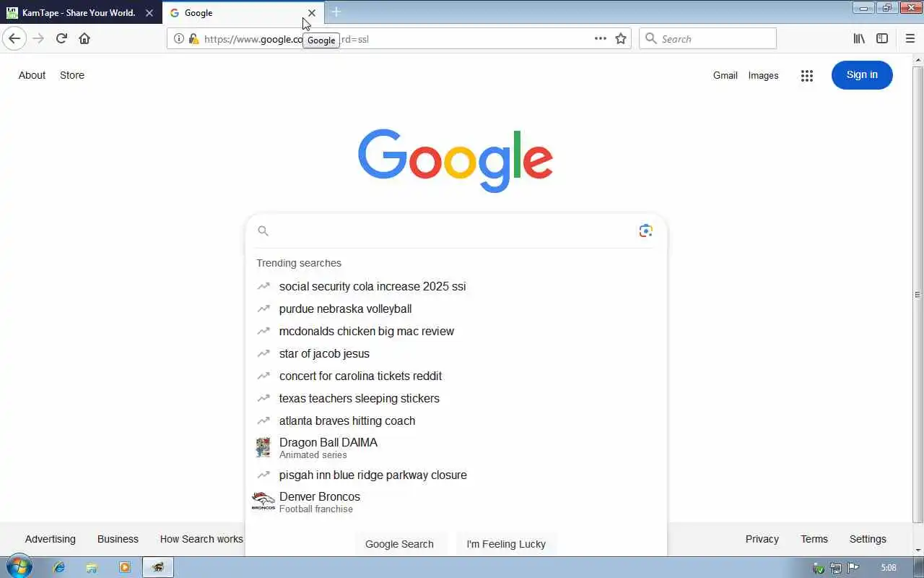Click the page vertical scrollbar
The height and width of the screenshot is (578, 924).
pos(918,294)
